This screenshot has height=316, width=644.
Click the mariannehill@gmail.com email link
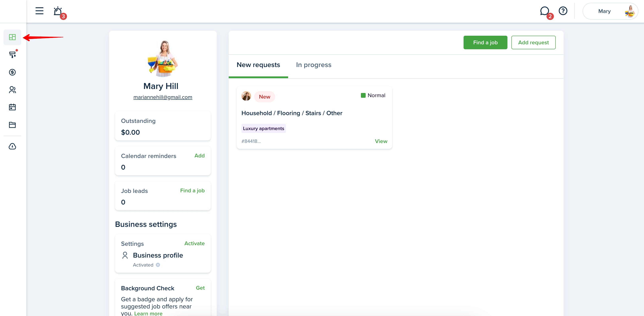[x=163, y=97]
